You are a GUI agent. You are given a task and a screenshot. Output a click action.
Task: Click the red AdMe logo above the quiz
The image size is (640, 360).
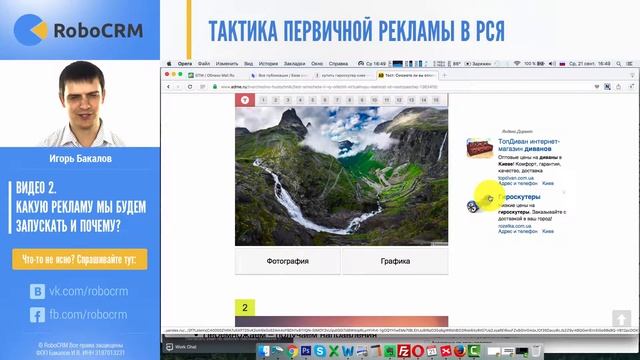pos(245,100)
